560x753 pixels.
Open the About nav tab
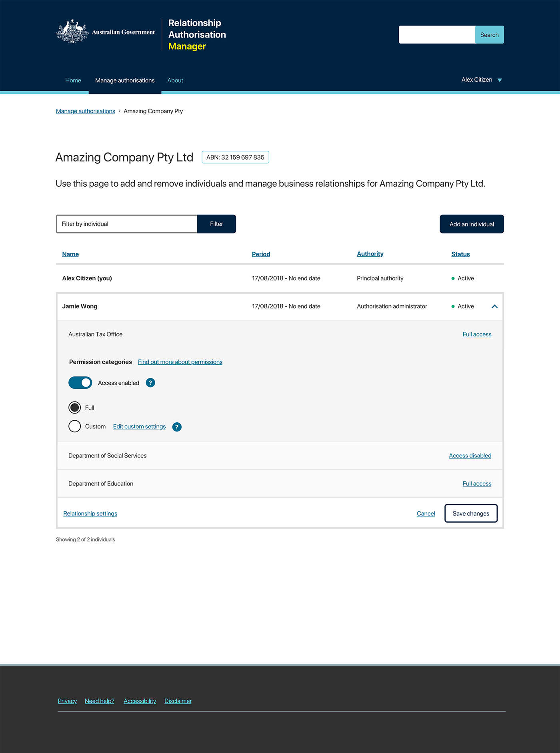pos(175,80)
